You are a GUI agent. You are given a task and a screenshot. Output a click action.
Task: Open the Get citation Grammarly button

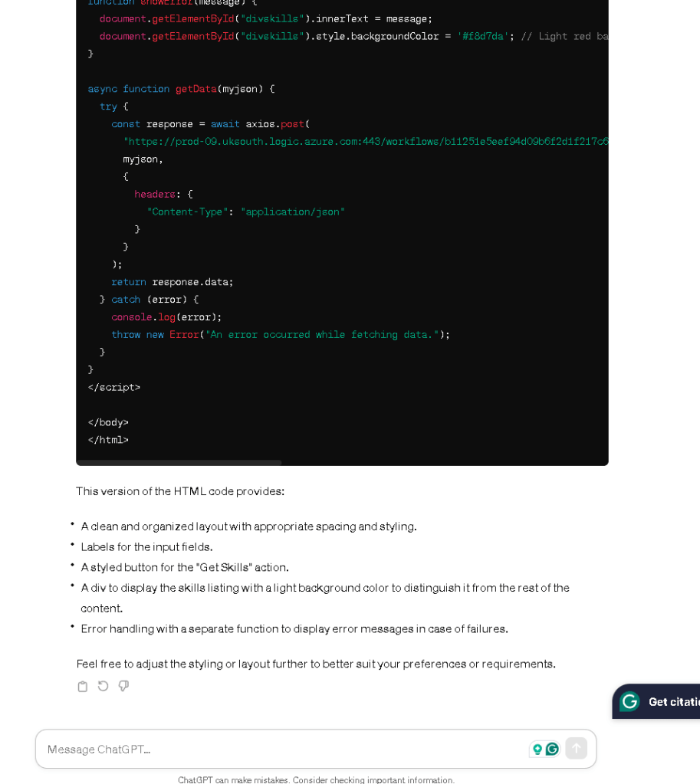[656, 701]
